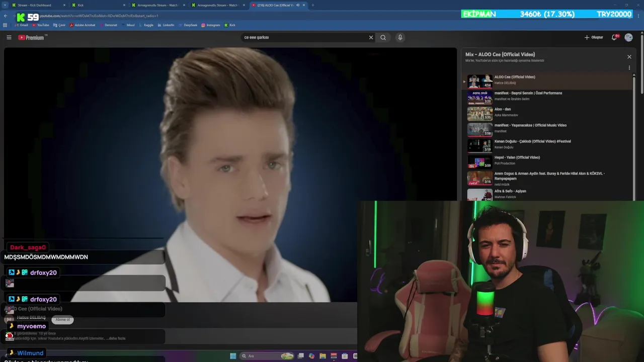Open the tab search dropdown arrow

[x=4, y=5]
